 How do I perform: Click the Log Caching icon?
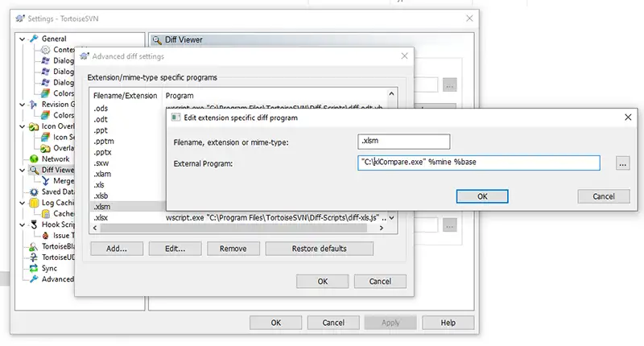[34, 203]
